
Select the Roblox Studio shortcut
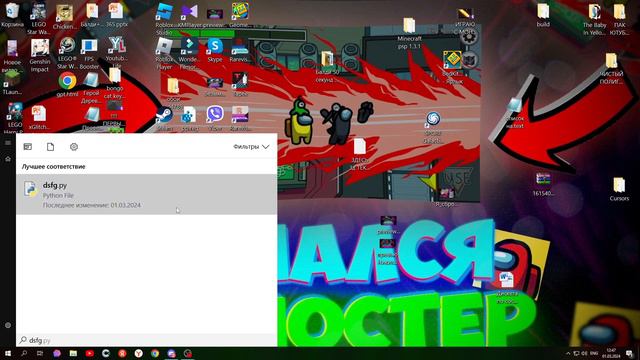164,19
